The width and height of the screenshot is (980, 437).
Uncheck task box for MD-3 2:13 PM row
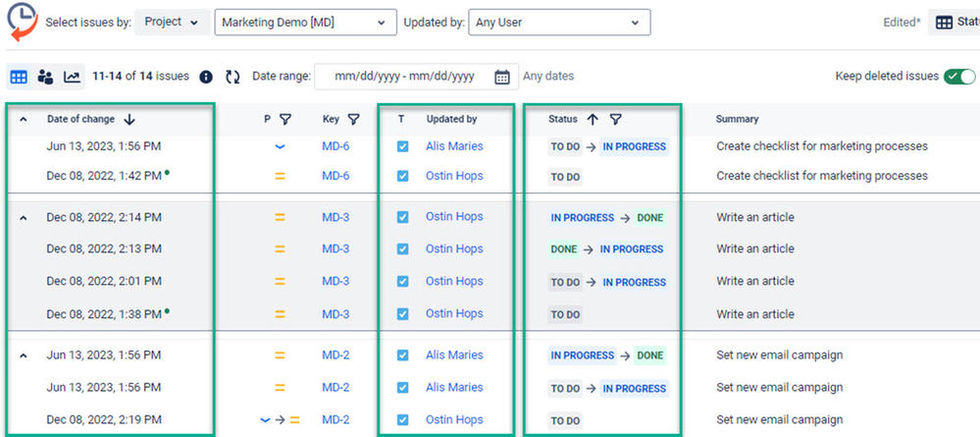402,249
